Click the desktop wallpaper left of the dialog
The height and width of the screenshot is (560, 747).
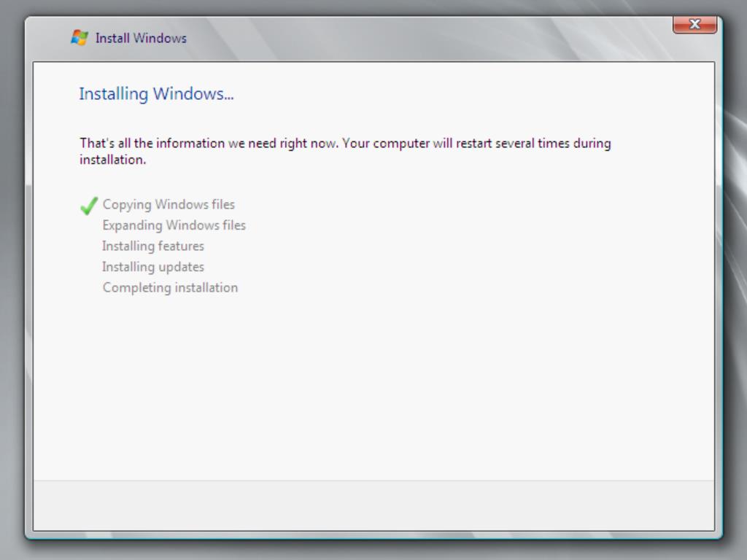[x=11, y=292]
